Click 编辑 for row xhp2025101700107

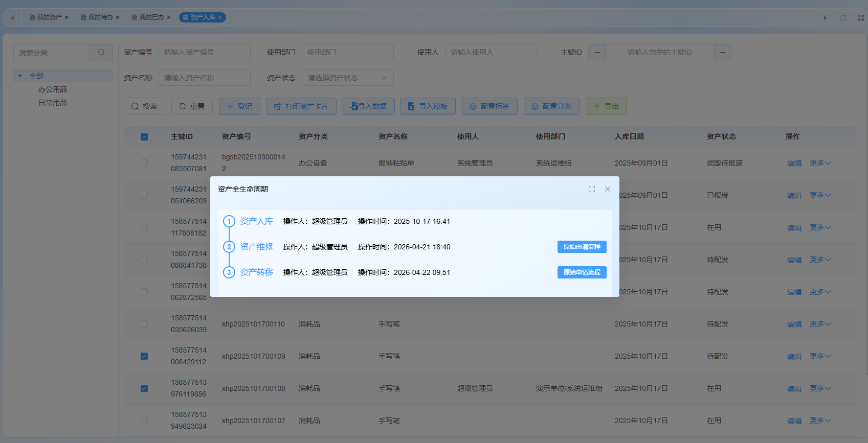click(794, 421)
